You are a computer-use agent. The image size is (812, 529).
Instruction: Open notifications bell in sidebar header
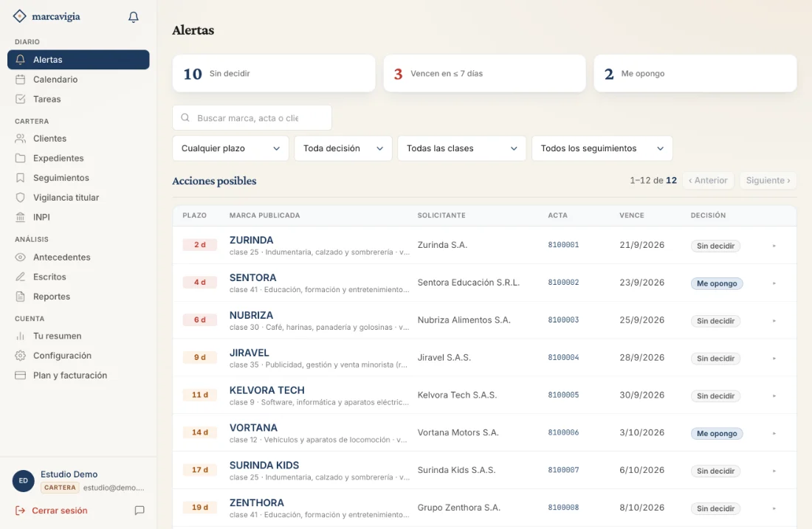[133, 17]
